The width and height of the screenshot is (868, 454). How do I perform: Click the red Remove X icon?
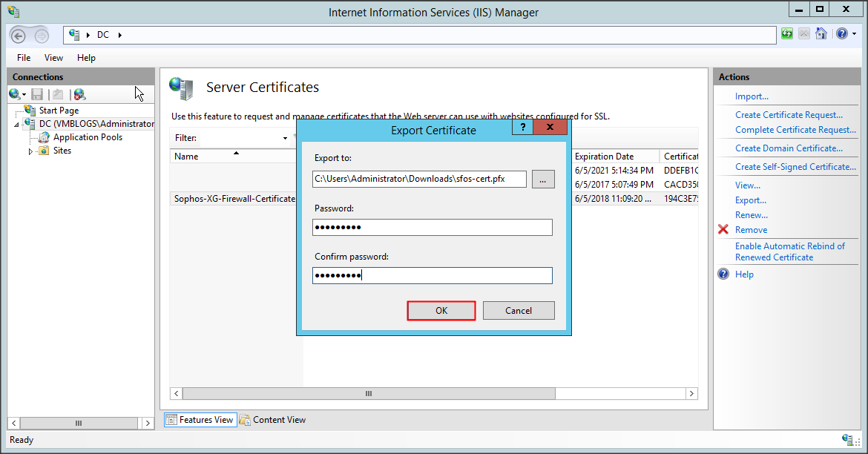coord(723,230)
